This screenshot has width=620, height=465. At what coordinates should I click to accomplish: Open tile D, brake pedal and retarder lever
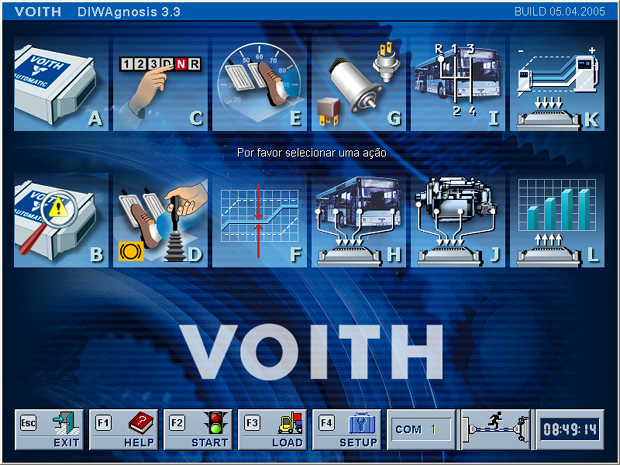160,220
